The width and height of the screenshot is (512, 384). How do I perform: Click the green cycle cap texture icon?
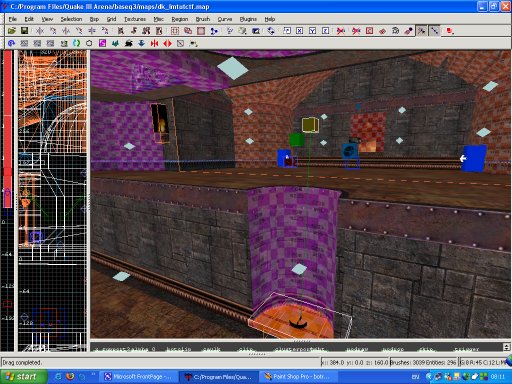(76, 43)
